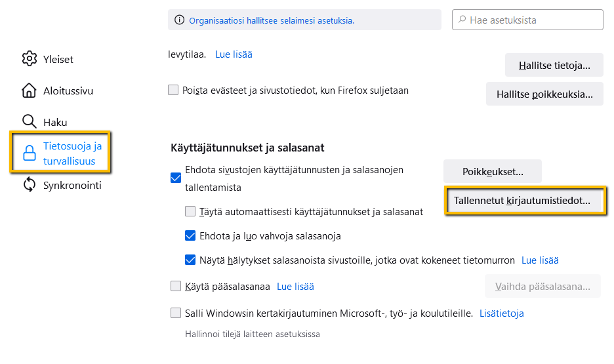Click the Synkronointi sync arrows icon

click(30, 185)
